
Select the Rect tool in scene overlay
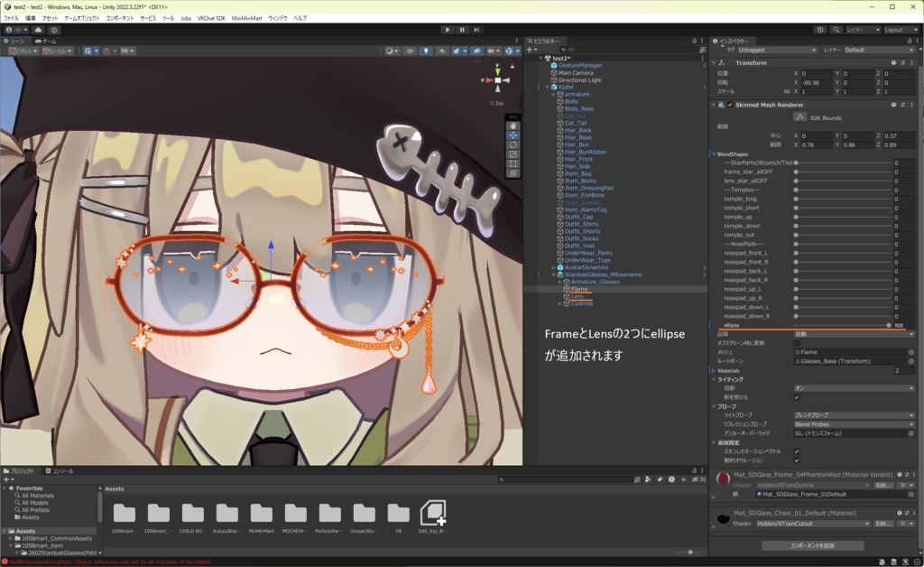coord(513,163)
